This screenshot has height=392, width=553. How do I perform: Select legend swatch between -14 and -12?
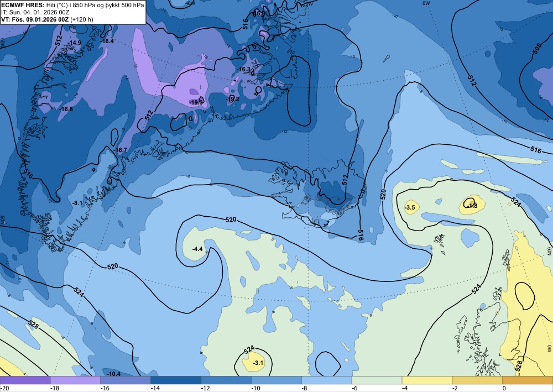(176, 380)
